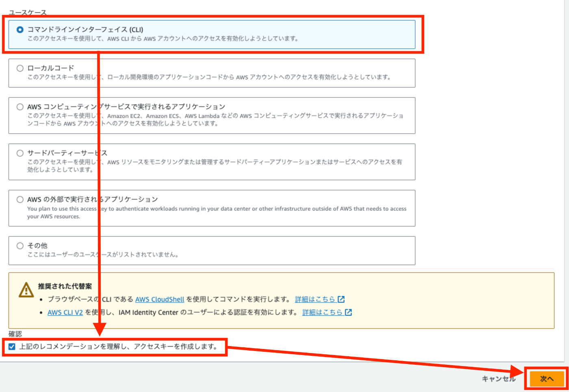Click external link icon on IAM Identity Center line
The height and width of the screenshot is (392, 569).
point(348,312)
